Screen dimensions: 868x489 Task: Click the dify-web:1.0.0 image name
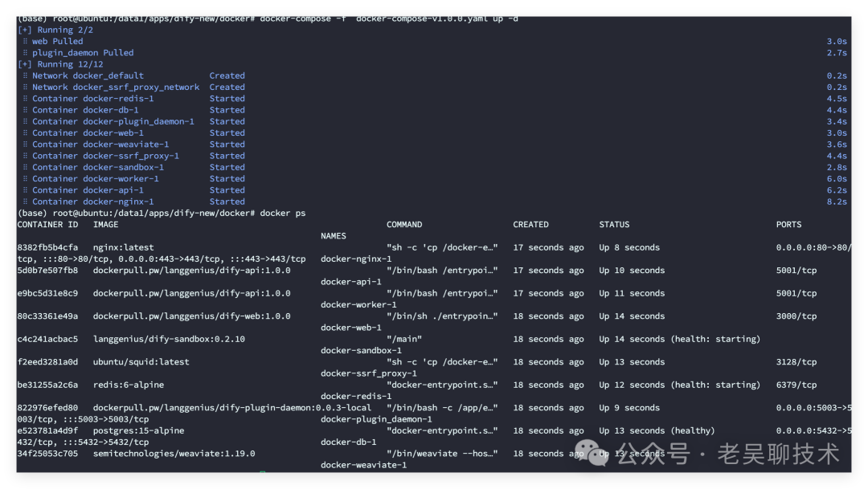pyautogui.click(x=191, y=316)
